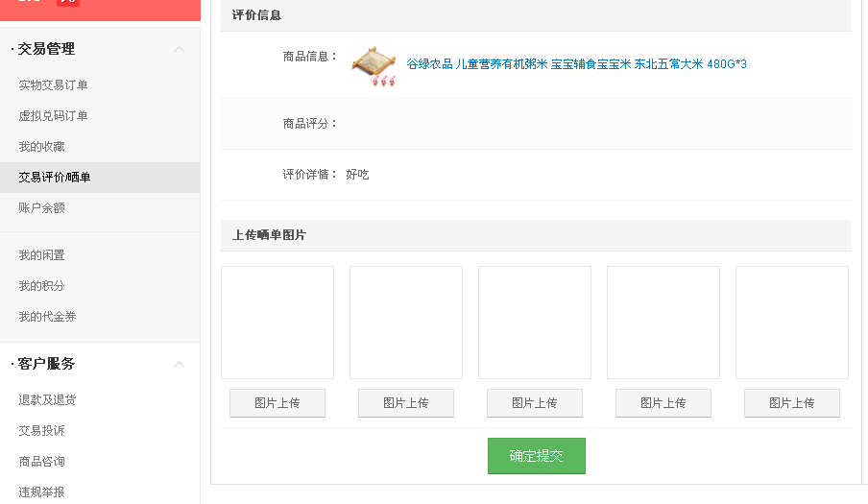
Task: Open 我的代金券 menu item
Action: pos(47,317)
